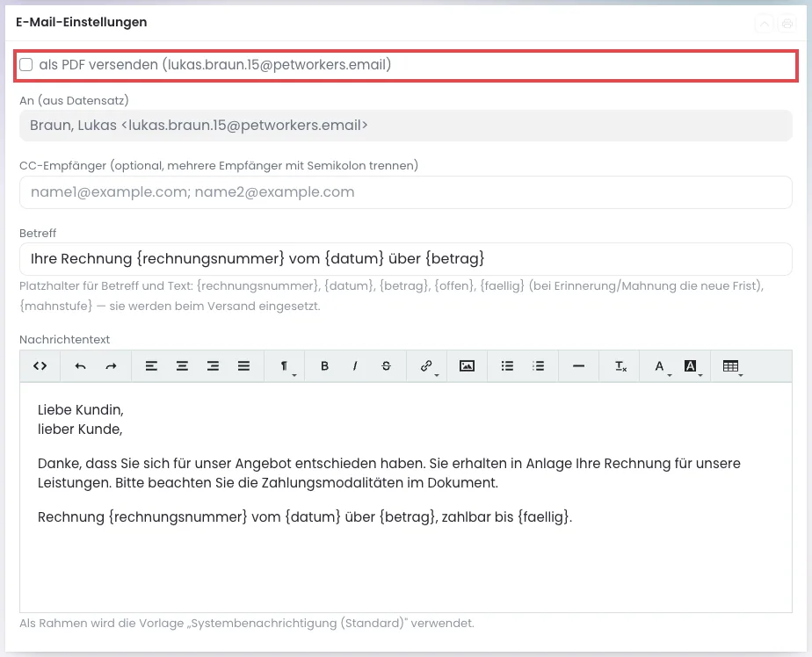812x657 pixels.
Task: Click the 'An (aus Datensatz)' label
Action: (x=74, y=100)
